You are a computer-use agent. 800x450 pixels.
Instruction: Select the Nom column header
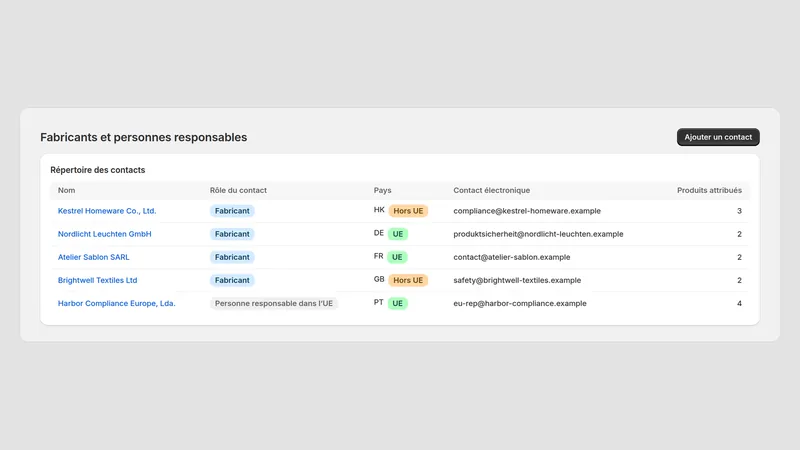pyautogui.click(x=66, y=190)
